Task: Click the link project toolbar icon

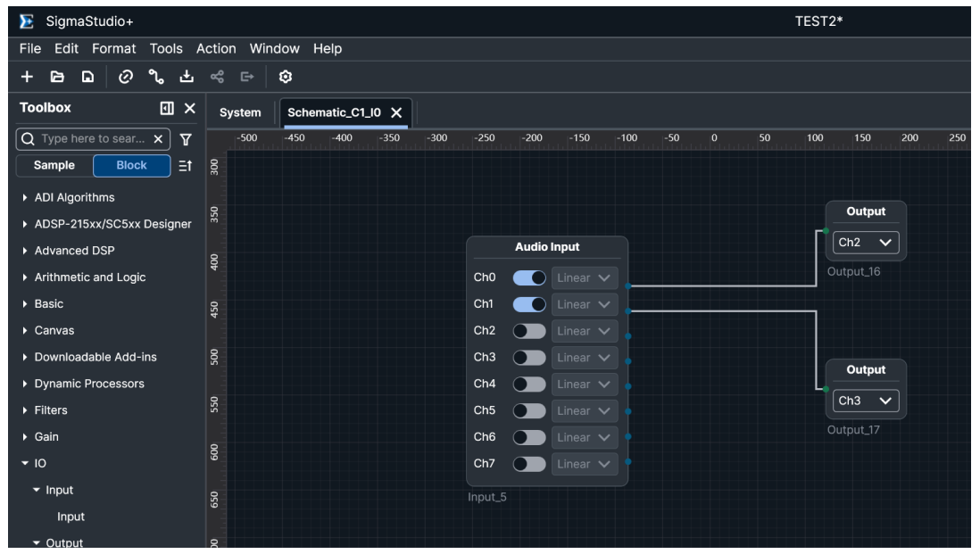Action: click(x=126, y=77)
